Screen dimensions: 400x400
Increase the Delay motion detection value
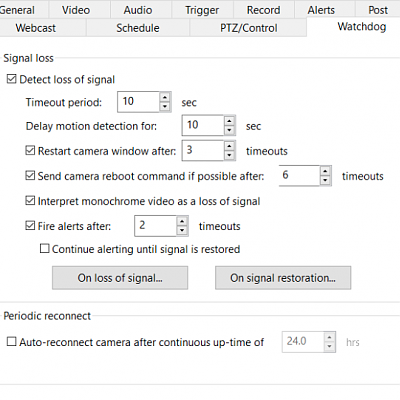[229, 121]
